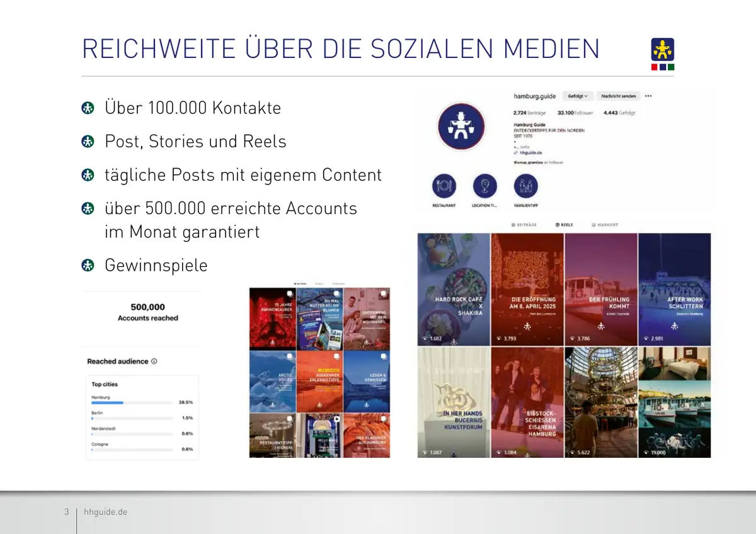Open Eisstockschiessen Eisarena Hamburg reel
The height and width of the screenshot is (534, 756).
(527, 402)
